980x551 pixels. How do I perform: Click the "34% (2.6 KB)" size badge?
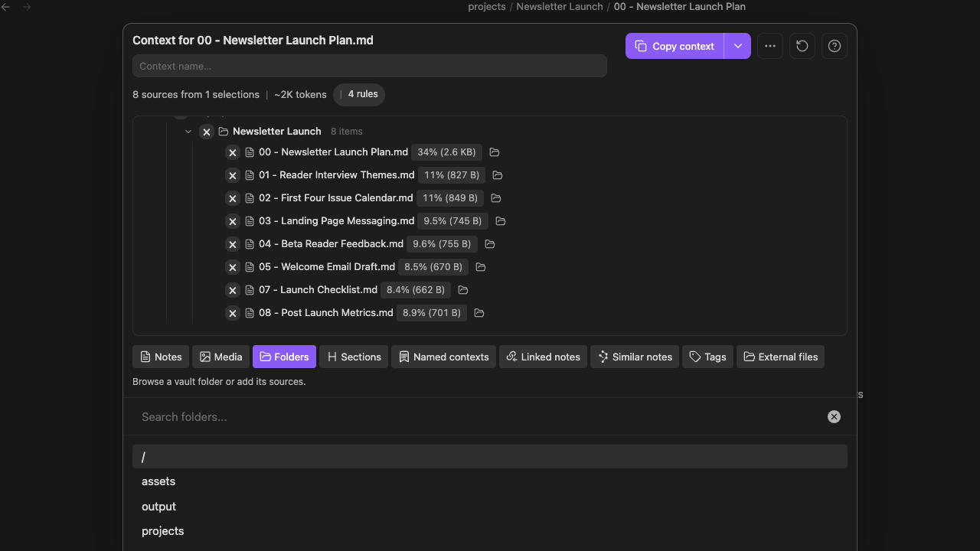(446, 152)
